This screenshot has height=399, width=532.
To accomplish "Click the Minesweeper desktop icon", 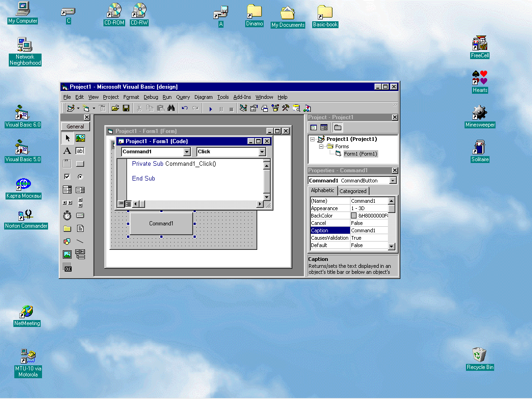I will click(480, 116).
